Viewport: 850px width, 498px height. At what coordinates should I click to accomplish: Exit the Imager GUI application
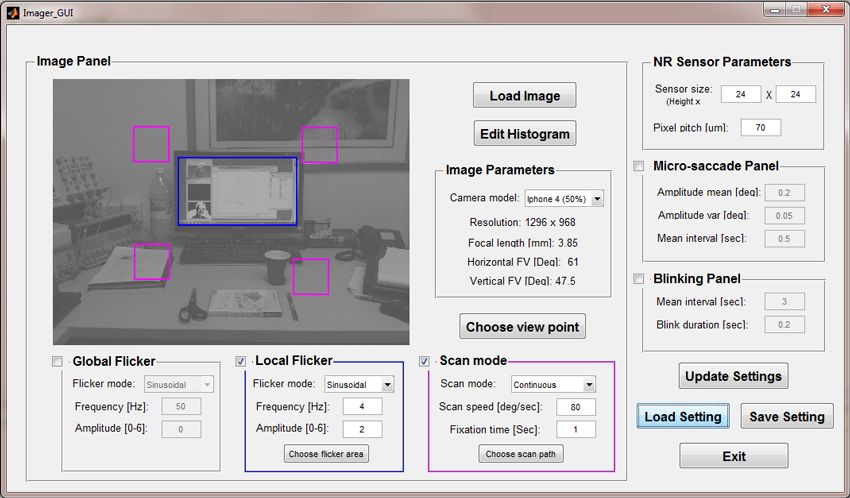coord(733,456)
